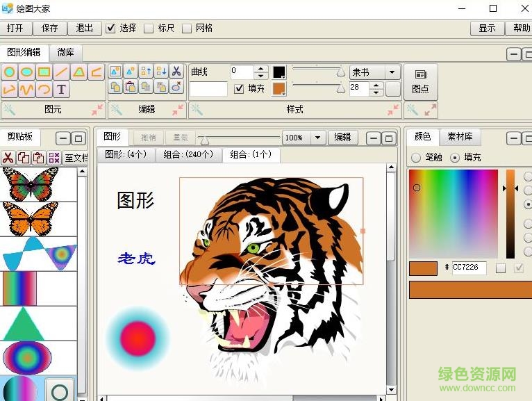This screenshot has height=401, width=532.
Task: Click the 保存 save button
Action: [x=50, y=28]
